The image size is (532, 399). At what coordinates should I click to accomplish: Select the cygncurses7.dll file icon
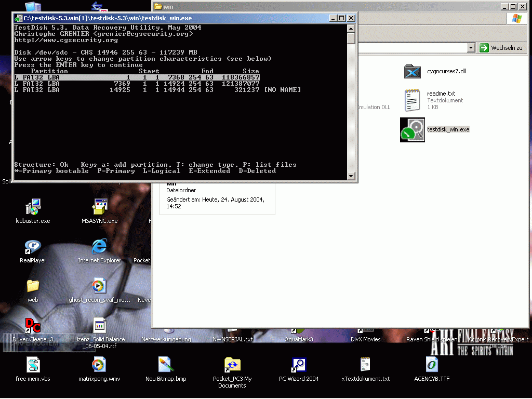(412, 72)
